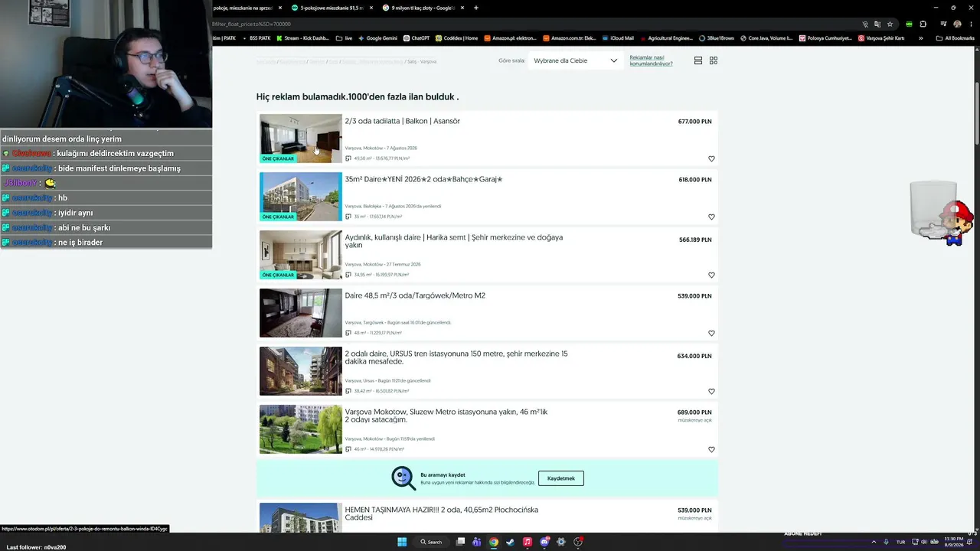Click the park photo of the 689.000 PLN listing
Image resolution: width=980 pixels, height=551 pixels.
point(301,429)
